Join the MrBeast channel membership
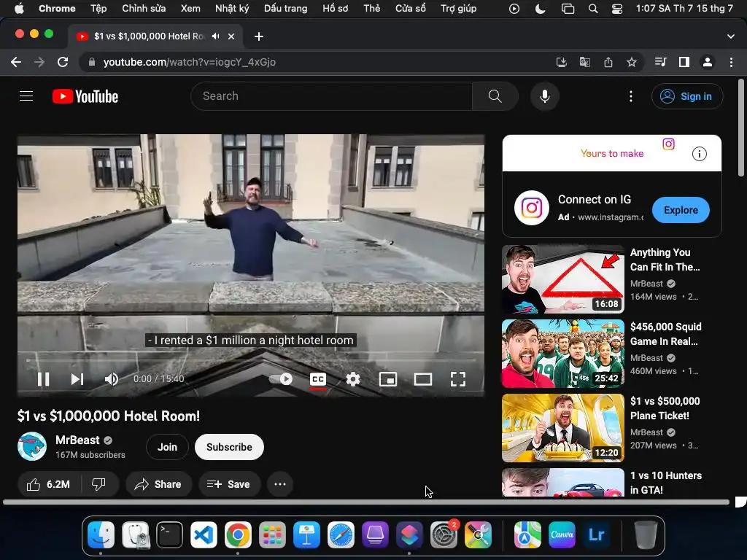This screenshot has width=747, height=560. 167,447
